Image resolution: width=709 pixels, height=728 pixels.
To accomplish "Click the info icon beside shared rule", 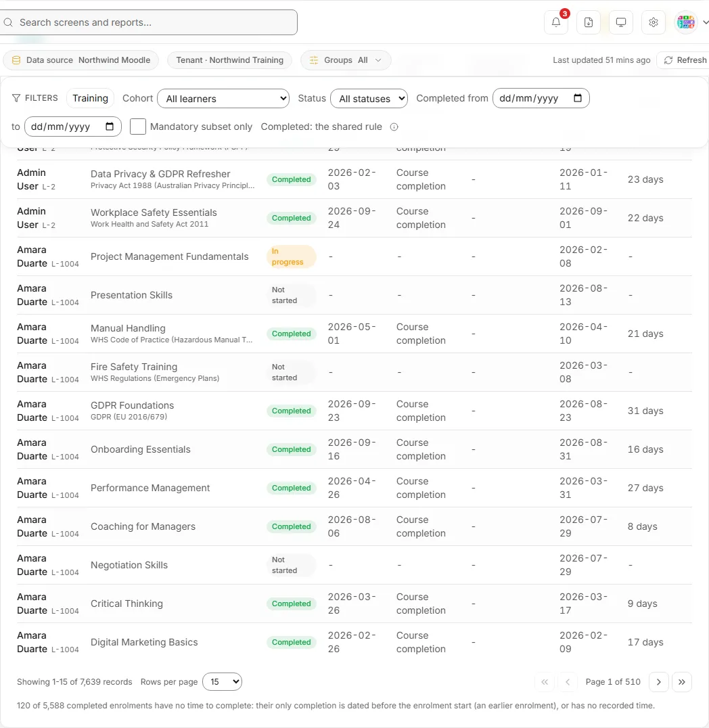I will [x=394, y=127].
